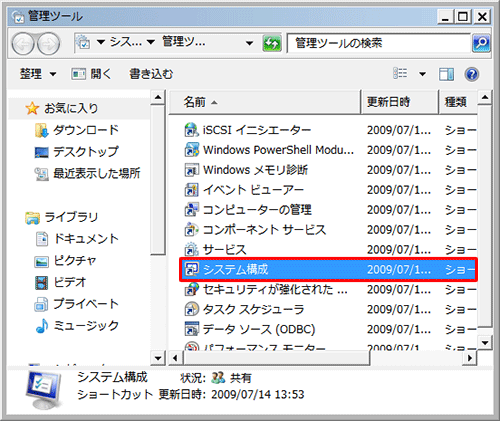The image size is (500, 421).
Task: Select the iSCSI イニシエーター name text
Action: coord(257,130)
